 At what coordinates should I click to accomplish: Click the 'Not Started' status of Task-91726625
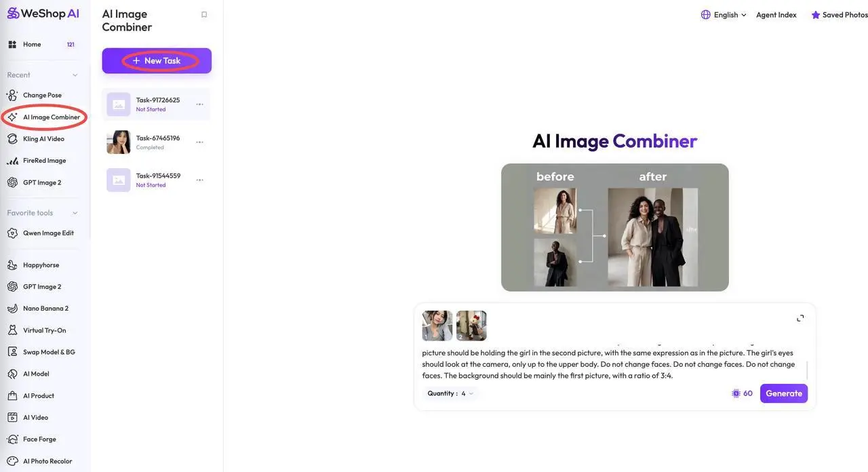pyautogui.click(x=151, y=109)
